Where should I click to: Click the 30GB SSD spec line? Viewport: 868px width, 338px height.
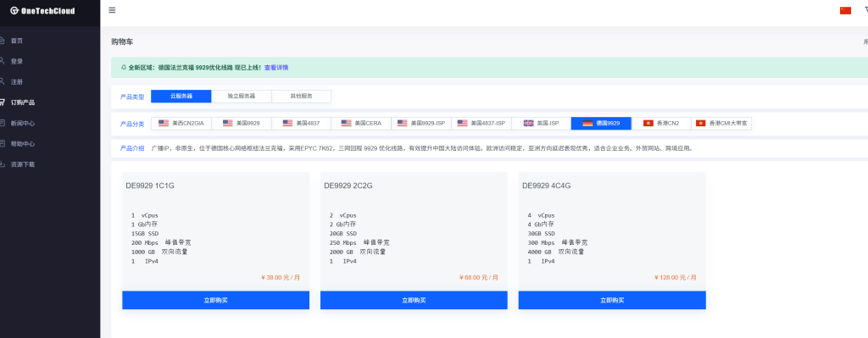pyautogui.click(x=541, y=234)
